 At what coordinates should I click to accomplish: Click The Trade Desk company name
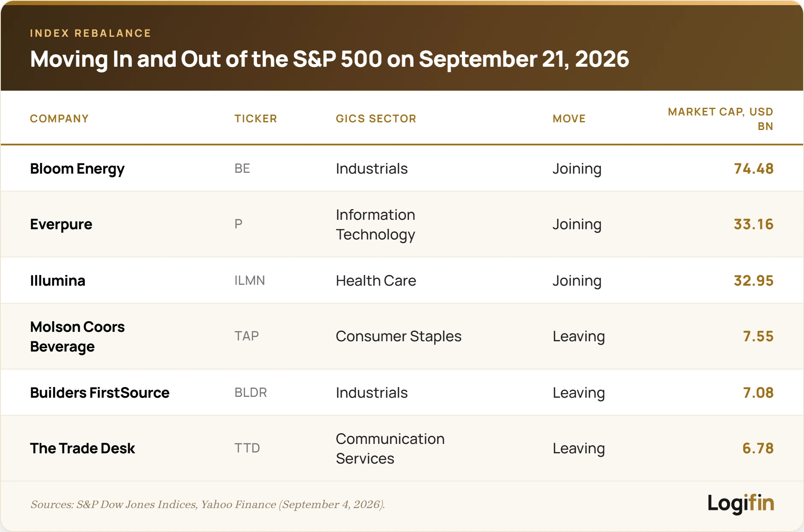pos(83,448)
